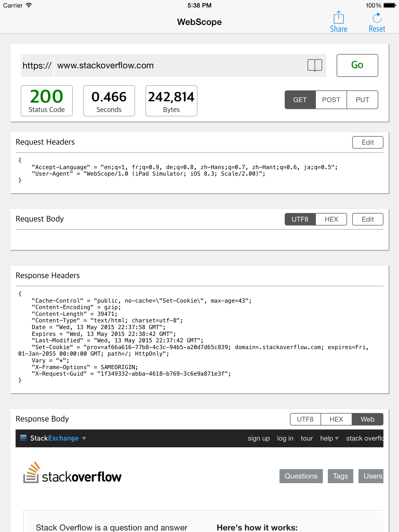
Task: Open the help dropdown menu
Action: 329,438
